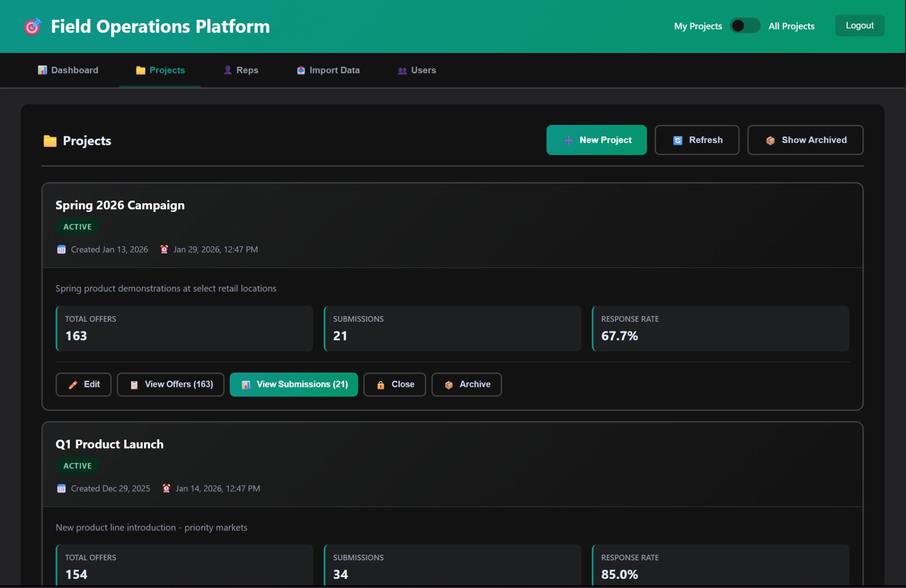Click Show Archived button

tap(805, 140)
